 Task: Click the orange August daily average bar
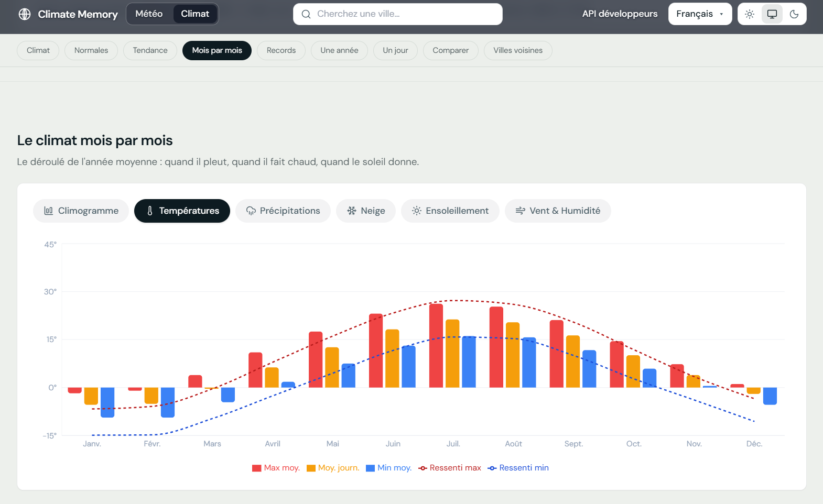513,355
